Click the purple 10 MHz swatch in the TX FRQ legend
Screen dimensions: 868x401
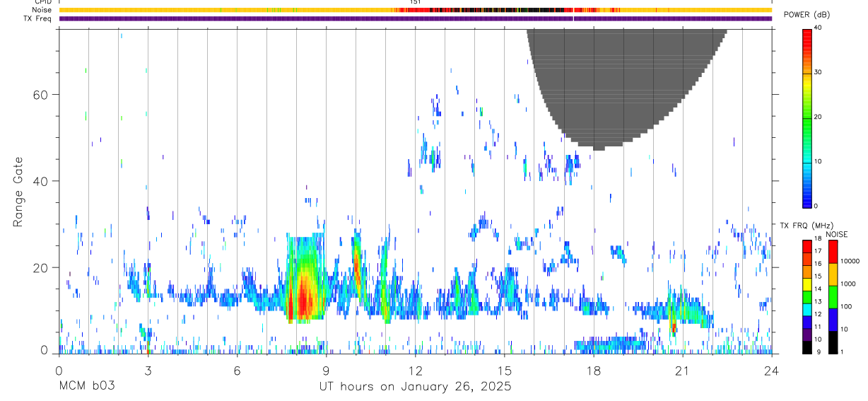[x=807, y=334]
